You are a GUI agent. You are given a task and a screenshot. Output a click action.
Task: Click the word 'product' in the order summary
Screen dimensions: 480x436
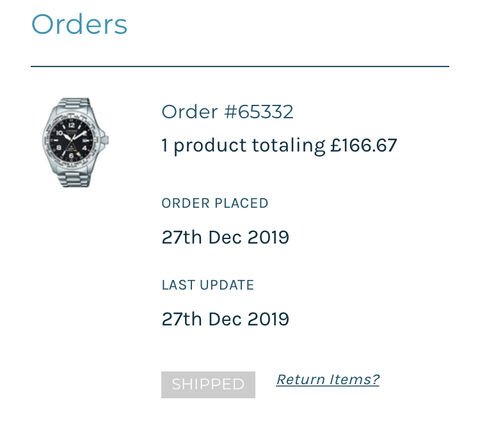click(x=210, y=146)
